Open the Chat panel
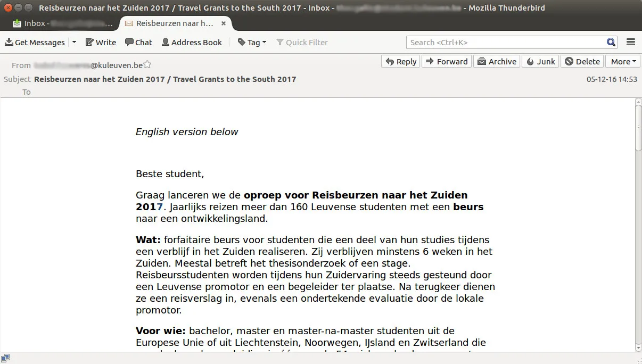The image size is (642, 364). (138, 43)
